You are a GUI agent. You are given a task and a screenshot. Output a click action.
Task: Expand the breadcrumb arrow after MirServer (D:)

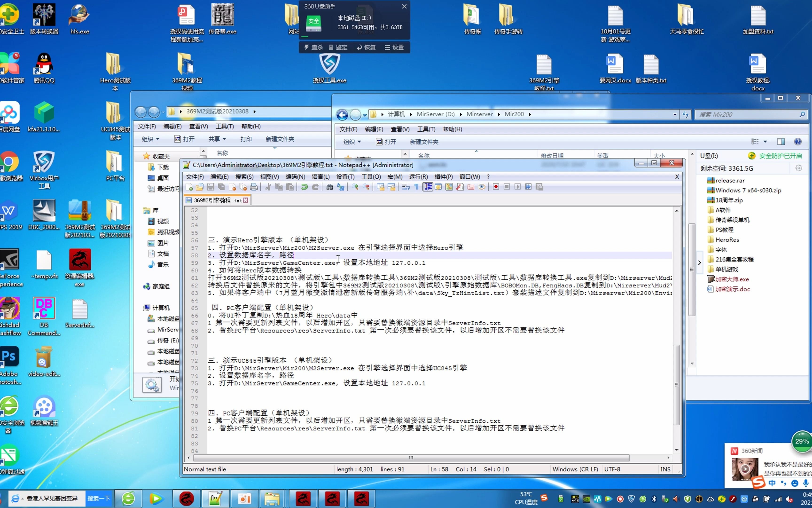point(461,115)
